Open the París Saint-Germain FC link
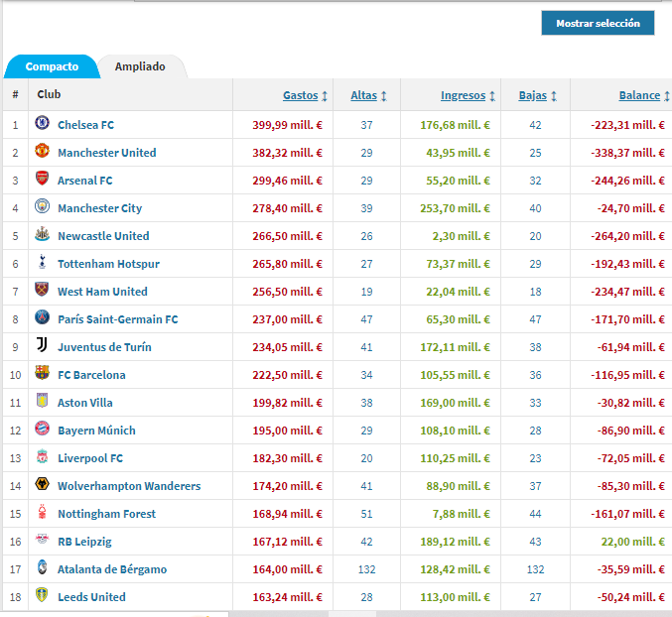 [x=118, y=319]
